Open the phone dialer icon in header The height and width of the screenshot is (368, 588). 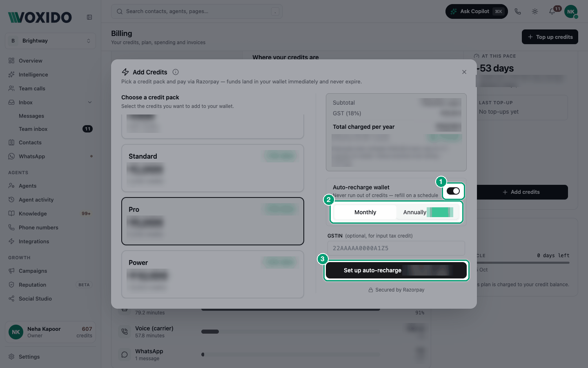(518, 11)
